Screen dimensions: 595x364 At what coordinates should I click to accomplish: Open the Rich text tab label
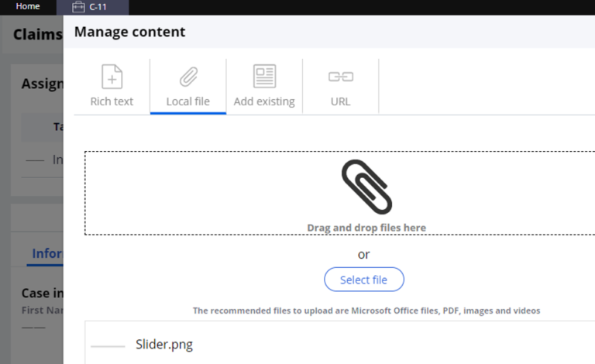click(x=112, y=101)
